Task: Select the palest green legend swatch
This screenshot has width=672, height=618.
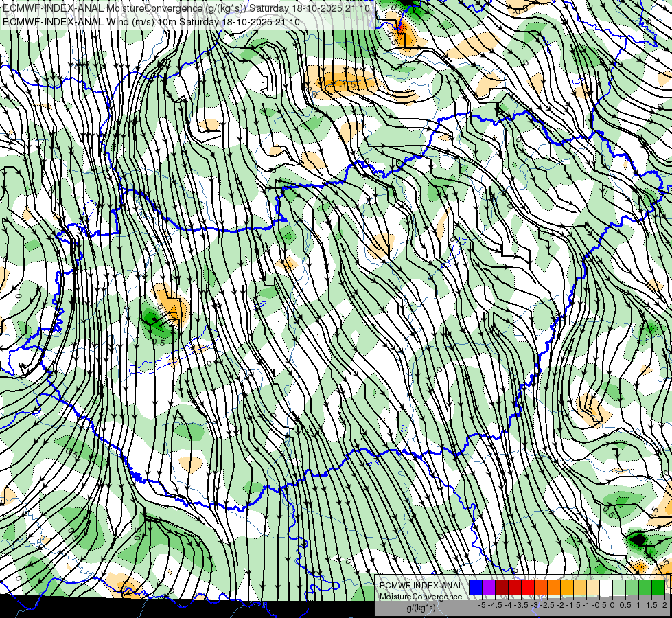Action: [x=619, y=587]
